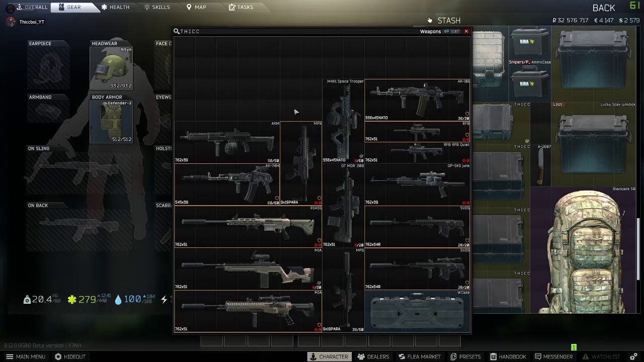This screenshot has width=644, height=362.
Task: Click the euro balance 4 147
Action: tap(603, 21)
